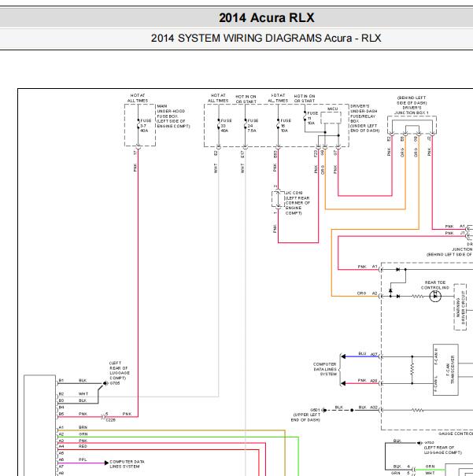Click the 'F-CAN TRANSCEIVER' box
Screen dimensions: 473x476
click(445, 370)
